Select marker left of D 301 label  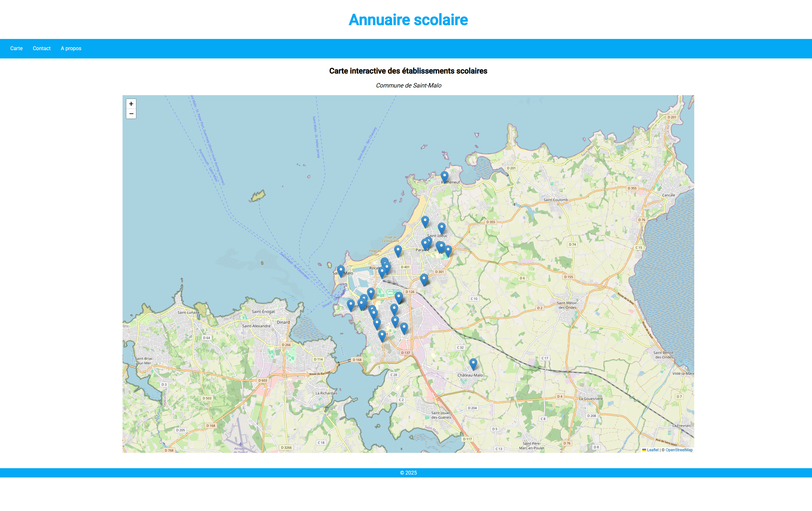[424, 279]
